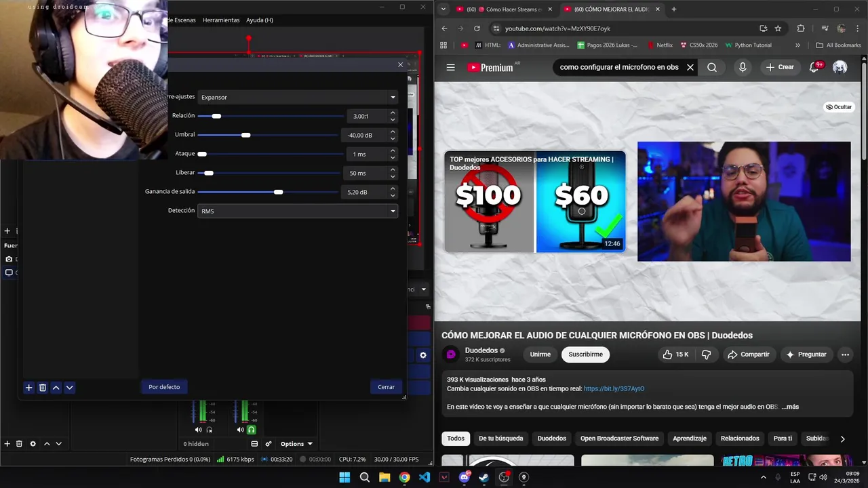Remove source using bottom trash icon
The width and height of the screenshot is (868, 488).
tap(19, 444)
